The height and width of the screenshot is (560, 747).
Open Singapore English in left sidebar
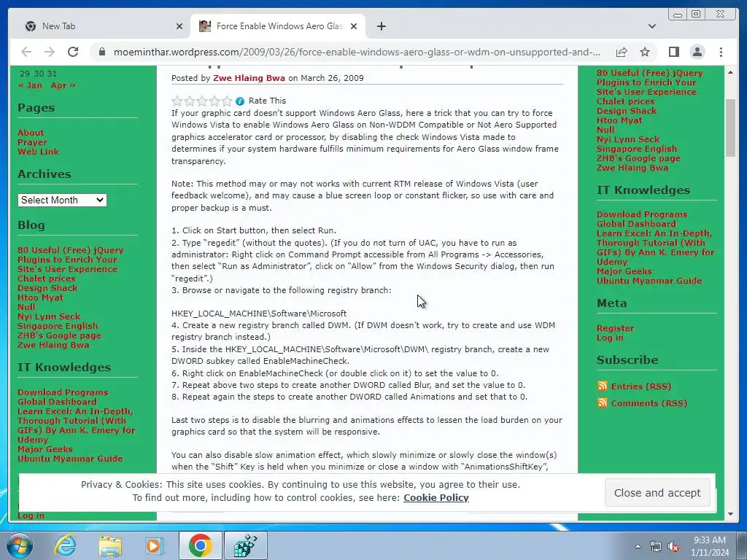tap(58, 326)
